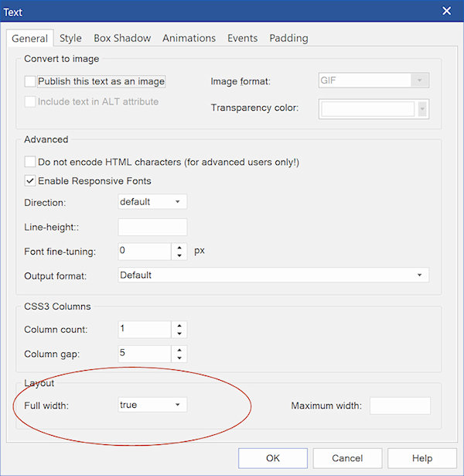
Task: Increment the Column count spinner
Action: click(x=179, y=325)
